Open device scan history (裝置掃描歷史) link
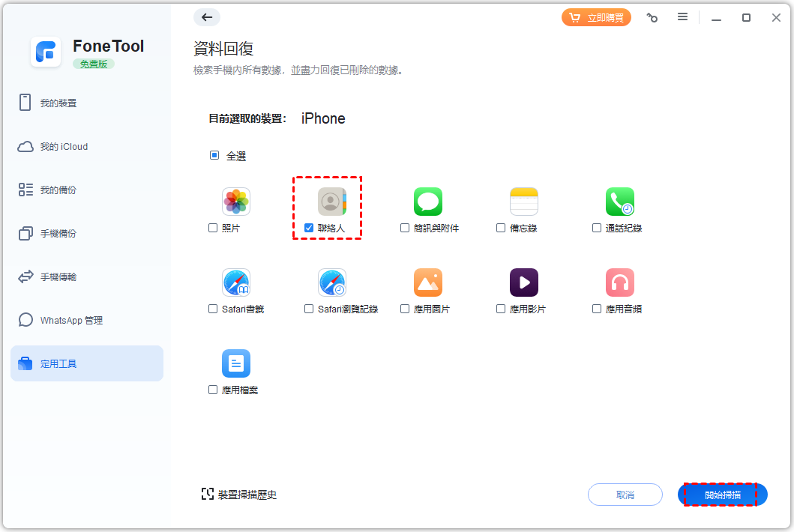This screenshot has height=532, width=794. [239, 495]
